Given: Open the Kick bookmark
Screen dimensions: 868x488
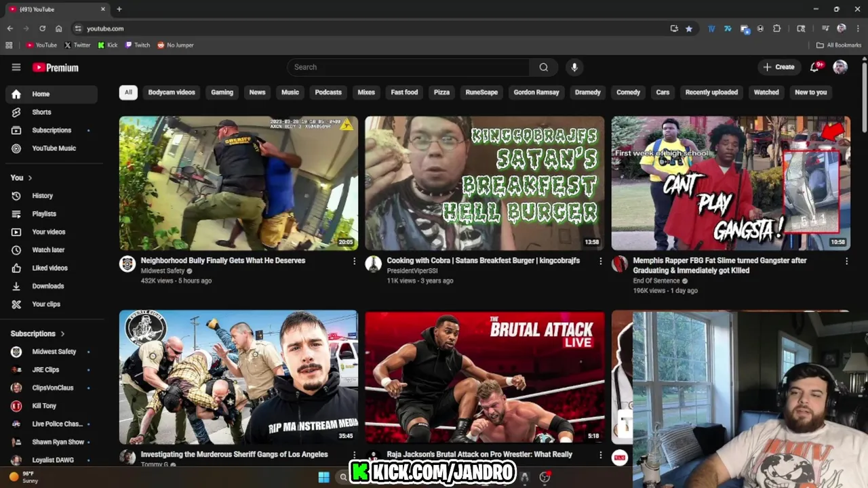Looking at the screenshot, I should coord(108,45).
